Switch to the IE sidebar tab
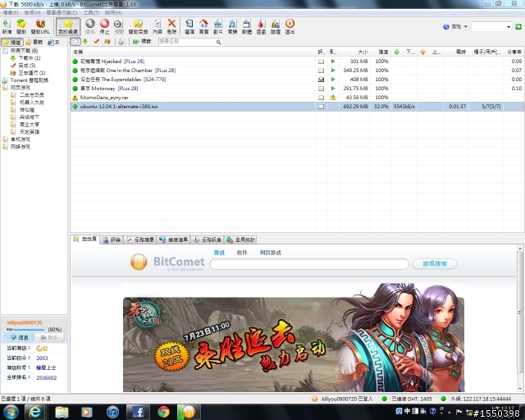Viewport: 525px width, 420px height. point(53,42)
